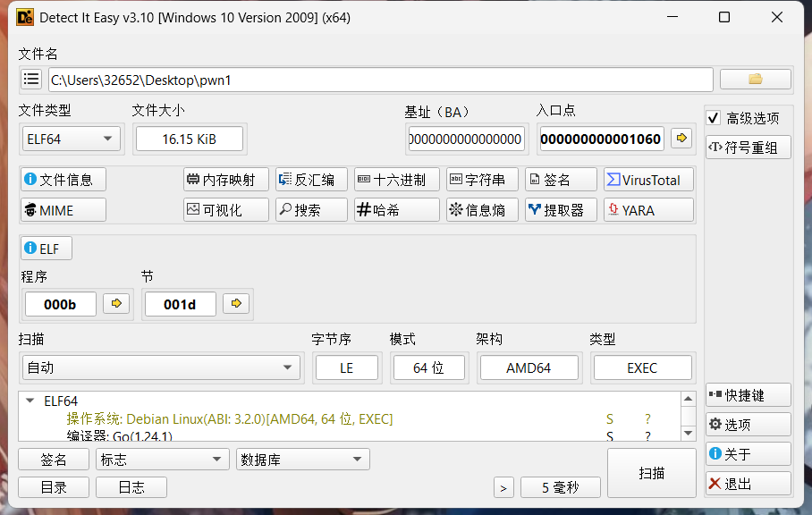Select the 编译器 Go(1.24.1) result row
This screenshot has height=515, width=812.
(350, 435)
